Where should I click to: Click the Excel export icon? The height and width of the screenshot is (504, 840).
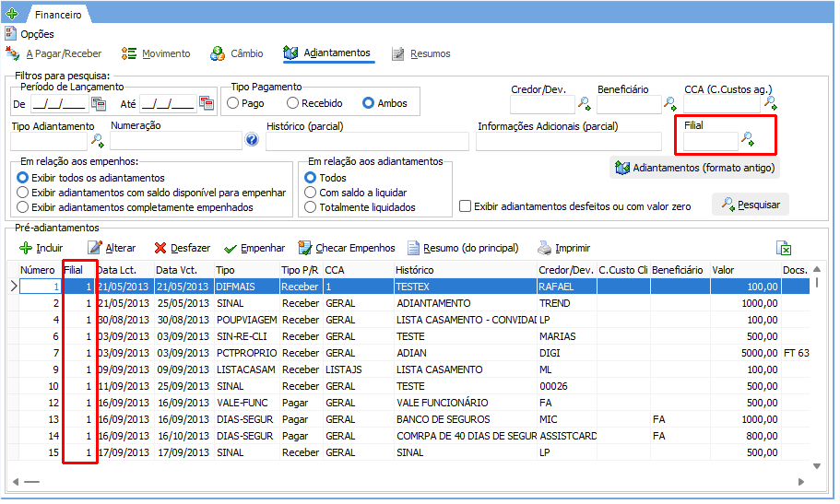click(x=784, y=248)
